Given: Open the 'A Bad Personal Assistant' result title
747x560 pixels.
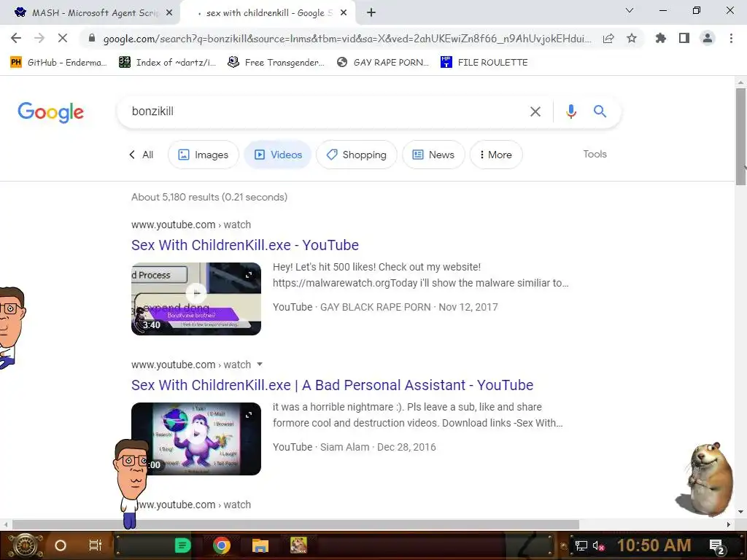Looking at the screenshot, I should tap(332, 385).
